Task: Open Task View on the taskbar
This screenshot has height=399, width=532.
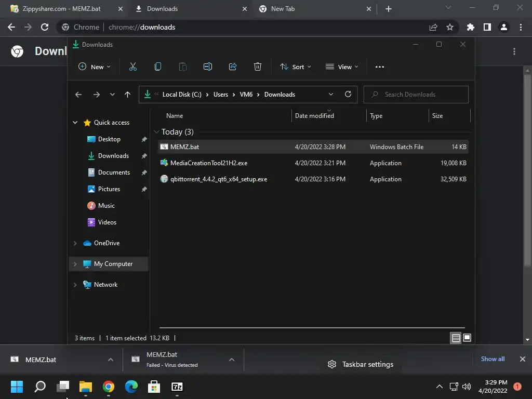Action: click(x=63, y=387)
